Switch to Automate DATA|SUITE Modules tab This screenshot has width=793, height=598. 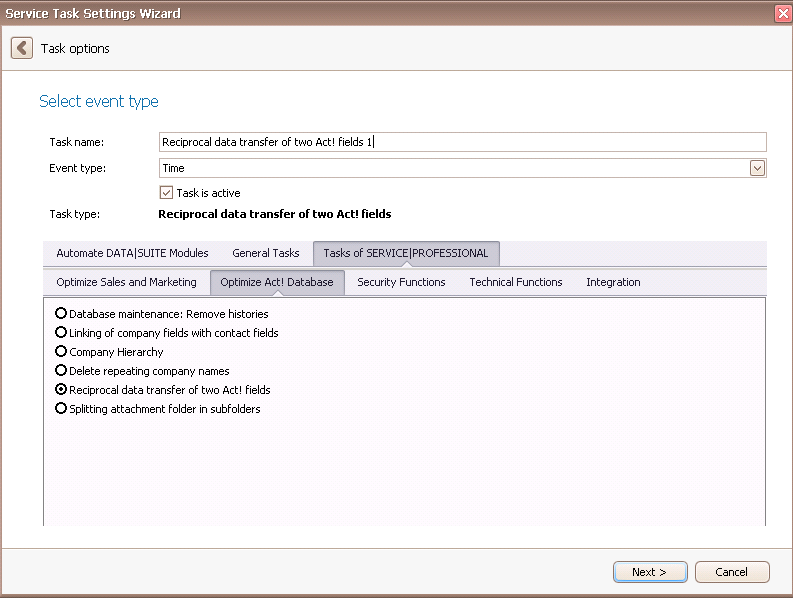point(132,253)
